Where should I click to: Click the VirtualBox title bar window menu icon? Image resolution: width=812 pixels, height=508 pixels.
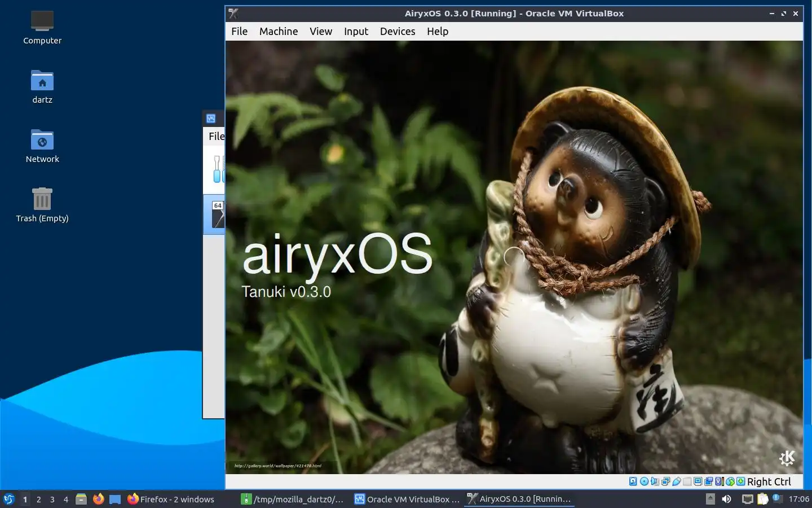(233, 14)
